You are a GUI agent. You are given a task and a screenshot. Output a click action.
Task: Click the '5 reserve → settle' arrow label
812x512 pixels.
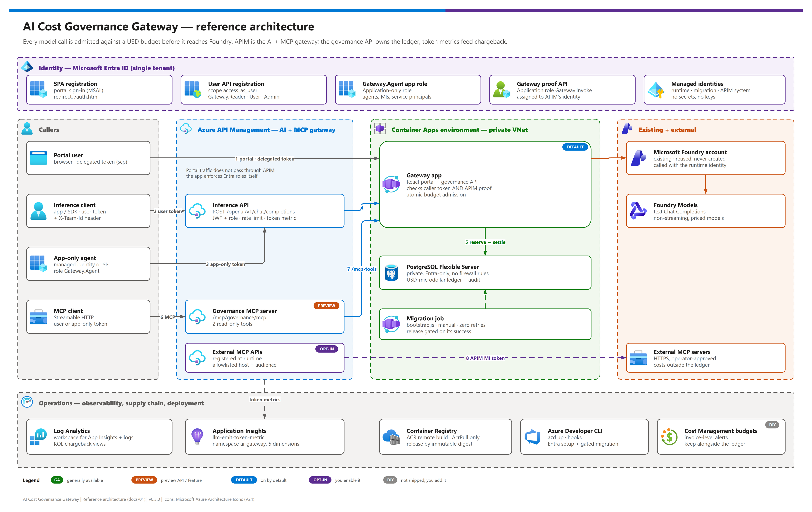click(x=485, y=242)
